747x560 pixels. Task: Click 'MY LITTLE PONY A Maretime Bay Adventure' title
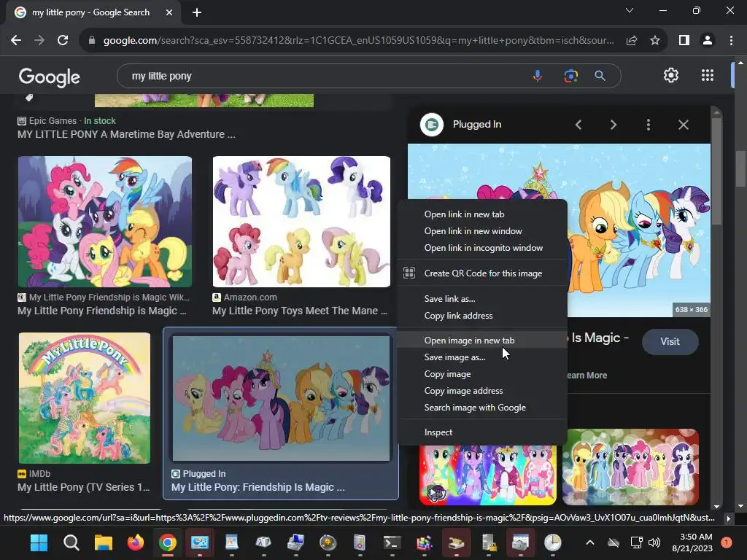pyautogui.click(x=126, y=134)
